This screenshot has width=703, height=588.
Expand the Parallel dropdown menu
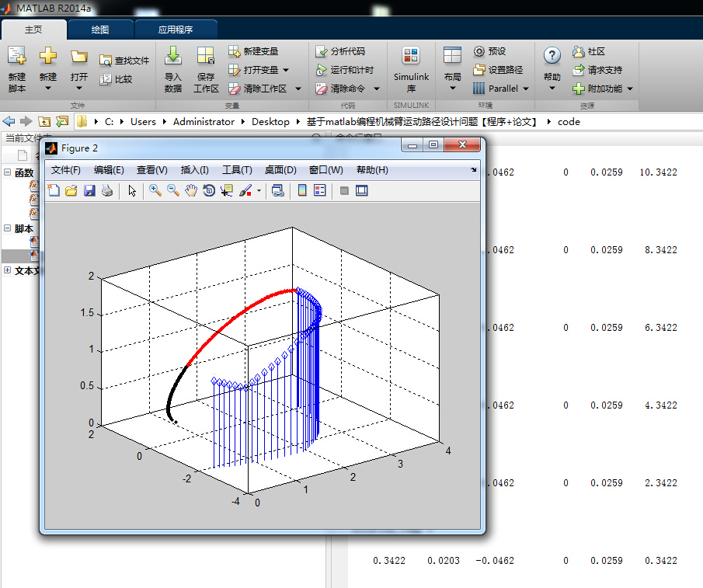pyautogui.click(x=526, y=89)
